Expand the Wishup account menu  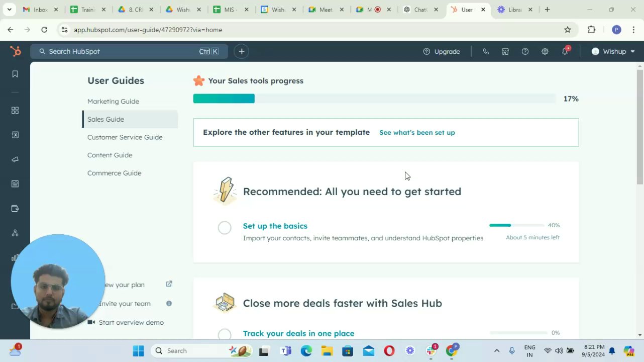(613, 51)
